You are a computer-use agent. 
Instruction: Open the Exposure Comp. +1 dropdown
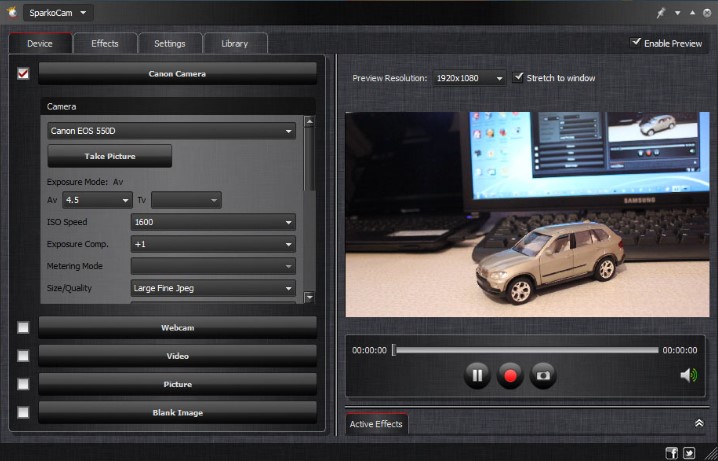[213, 244]
